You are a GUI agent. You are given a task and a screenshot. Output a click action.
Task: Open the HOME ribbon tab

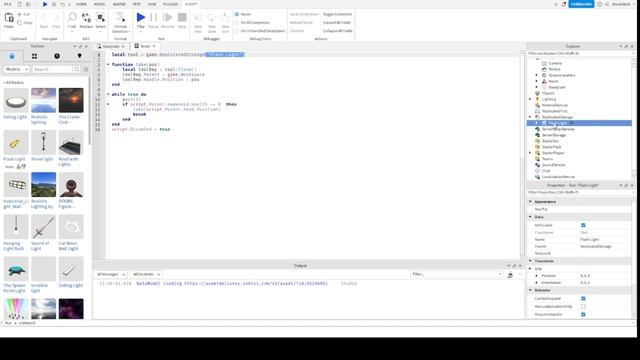[x=81, y=4]
